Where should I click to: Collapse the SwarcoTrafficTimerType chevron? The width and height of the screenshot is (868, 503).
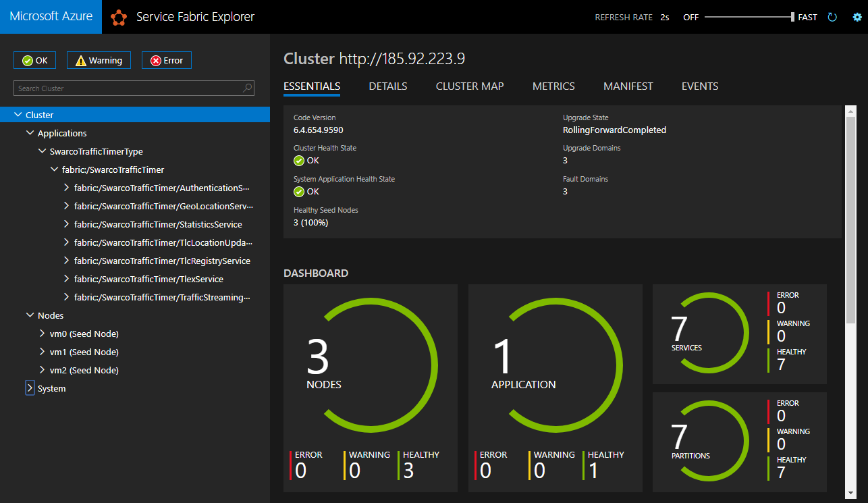pos(42,151)
